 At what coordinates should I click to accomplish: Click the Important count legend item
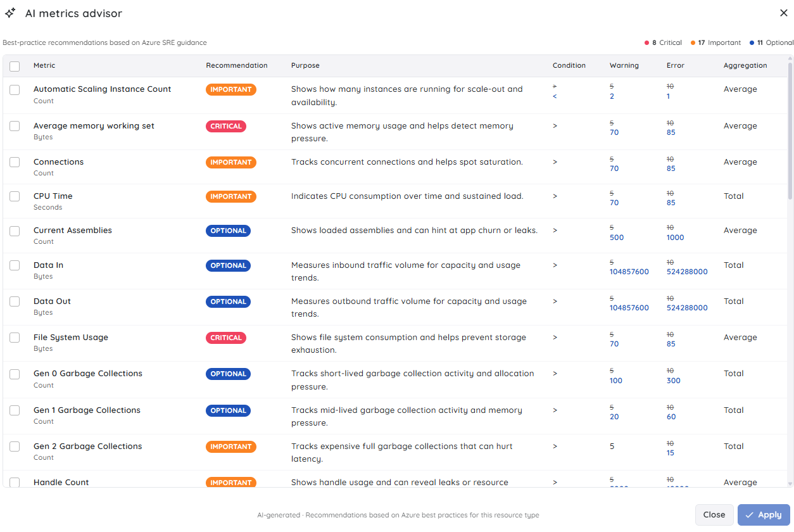(x=715, y=42)
